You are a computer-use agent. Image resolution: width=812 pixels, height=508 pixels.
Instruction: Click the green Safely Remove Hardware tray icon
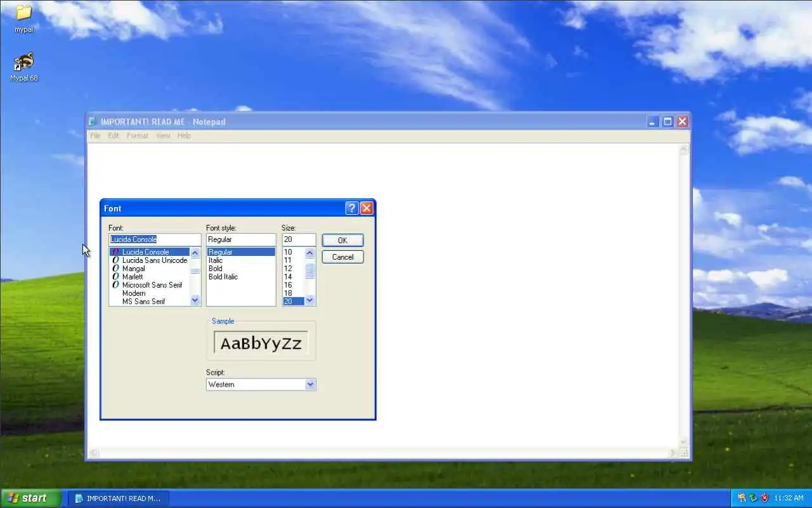(x=753, y=498)
